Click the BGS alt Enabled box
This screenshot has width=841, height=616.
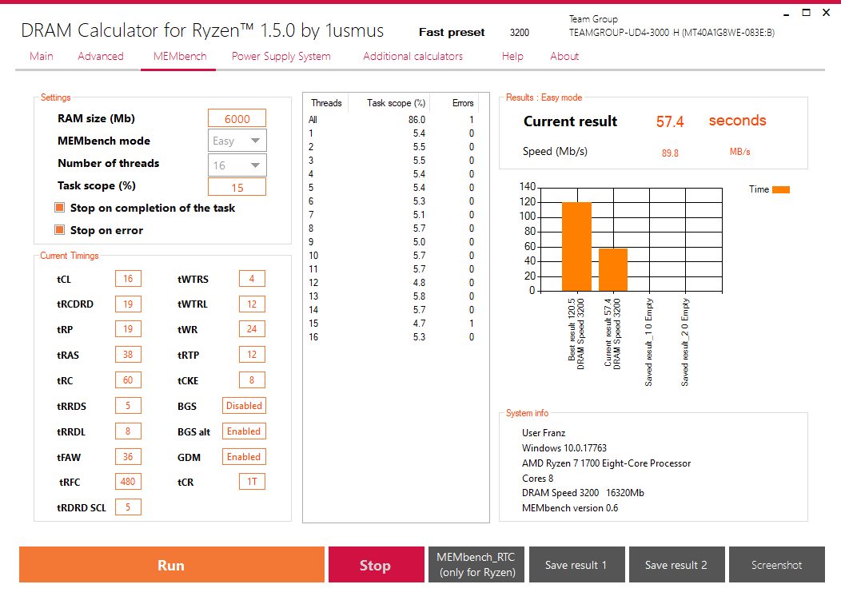(x=244, y=431)
